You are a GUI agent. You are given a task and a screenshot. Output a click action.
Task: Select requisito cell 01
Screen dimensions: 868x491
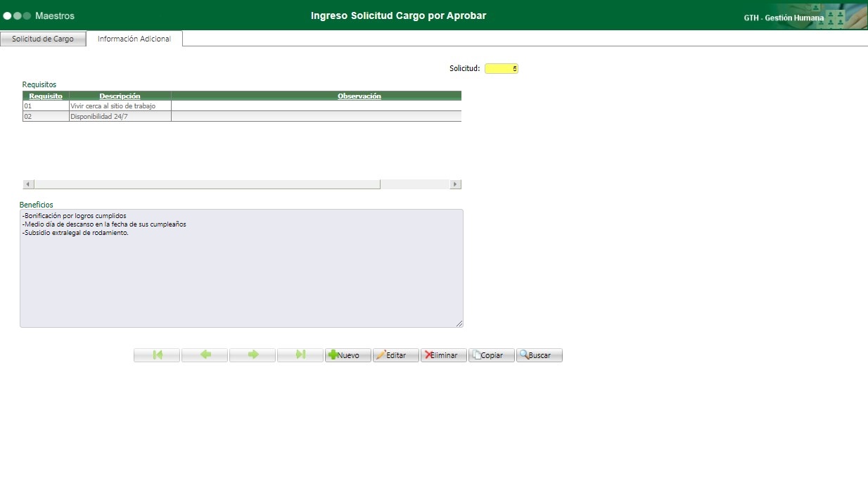click(46, 106)
